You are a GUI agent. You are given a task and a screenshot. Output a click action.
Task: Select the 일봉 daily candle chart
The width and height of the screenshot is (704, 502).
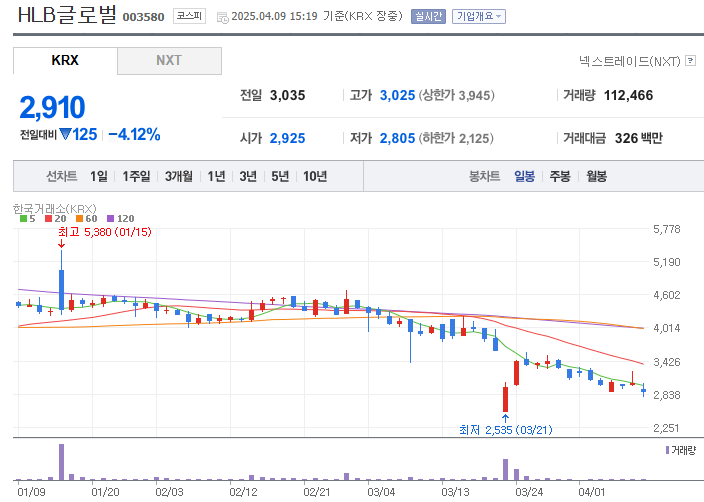coord(524,176)
